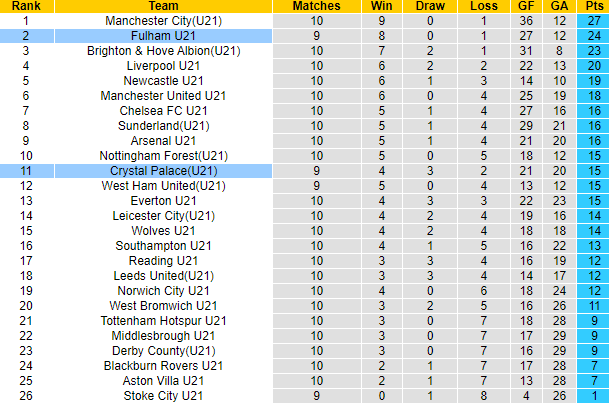Click the GF column header
609x404 pixels.
[x=525, y=5]
